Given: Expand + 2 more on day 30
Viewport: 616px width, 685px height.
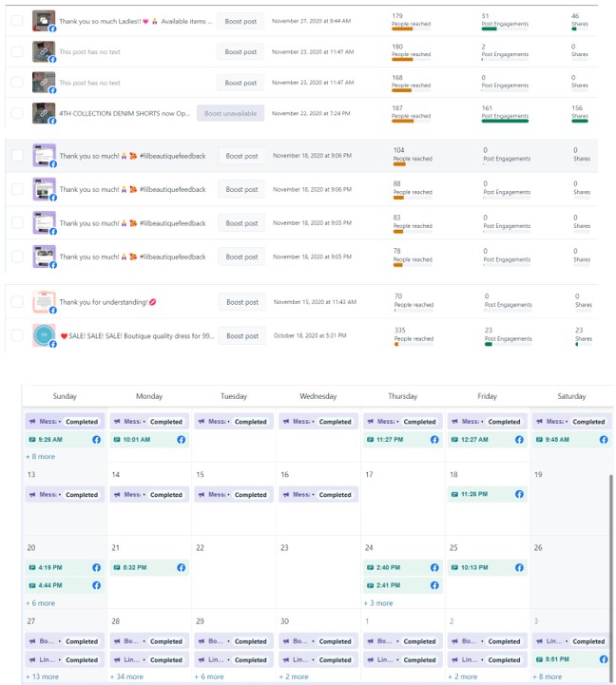Looking at the screenshot, I should [x=294, y=676].
